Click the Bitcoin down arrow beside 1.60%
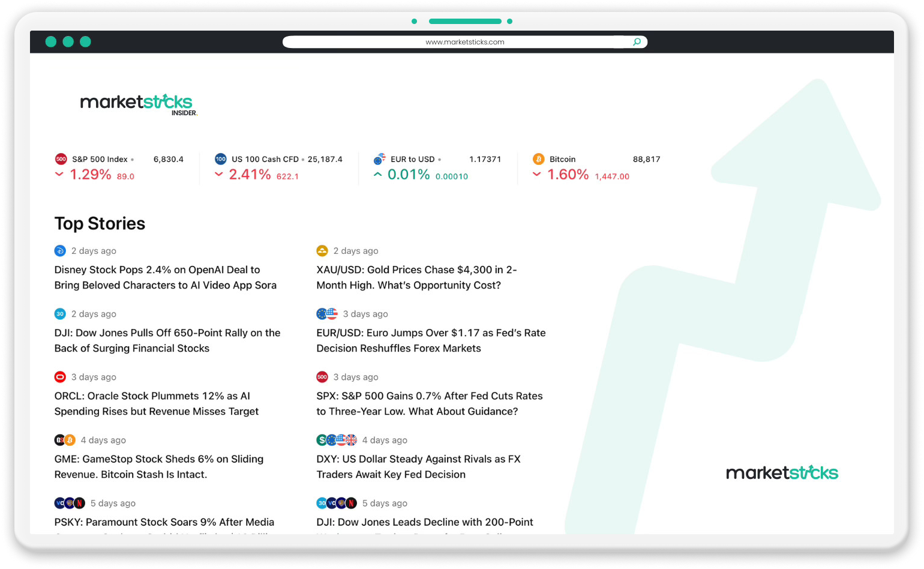This screenshot has height=569, width=924. pos(537,174)
